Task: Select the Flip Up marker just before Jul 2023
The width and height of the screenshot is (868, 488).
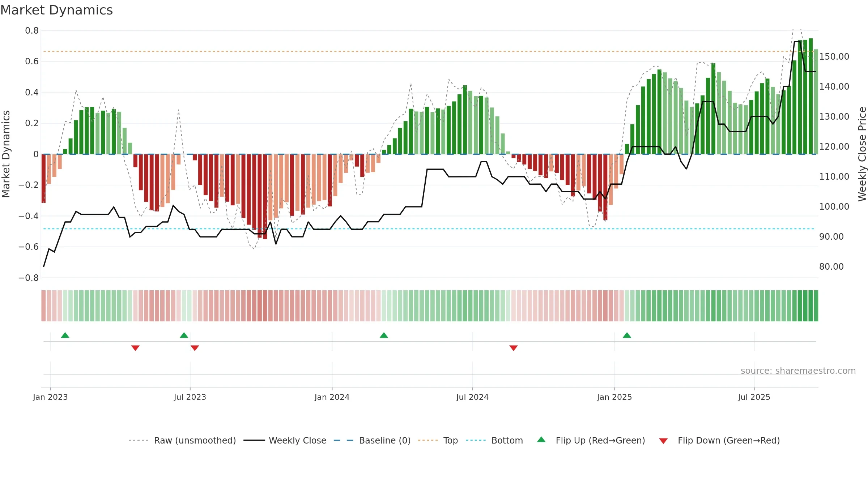Action: pyautogui.click(x=184, y=335)
